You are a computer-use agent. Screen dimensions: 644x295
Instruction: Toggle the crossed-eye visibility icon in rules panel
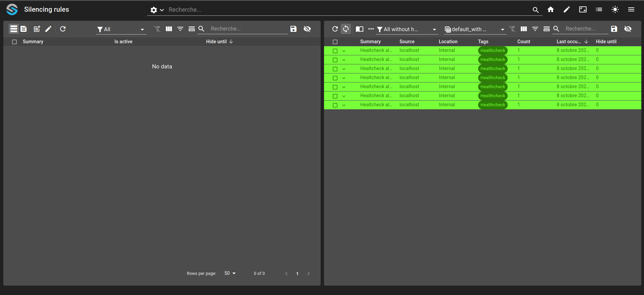click(x=307, y=29)
